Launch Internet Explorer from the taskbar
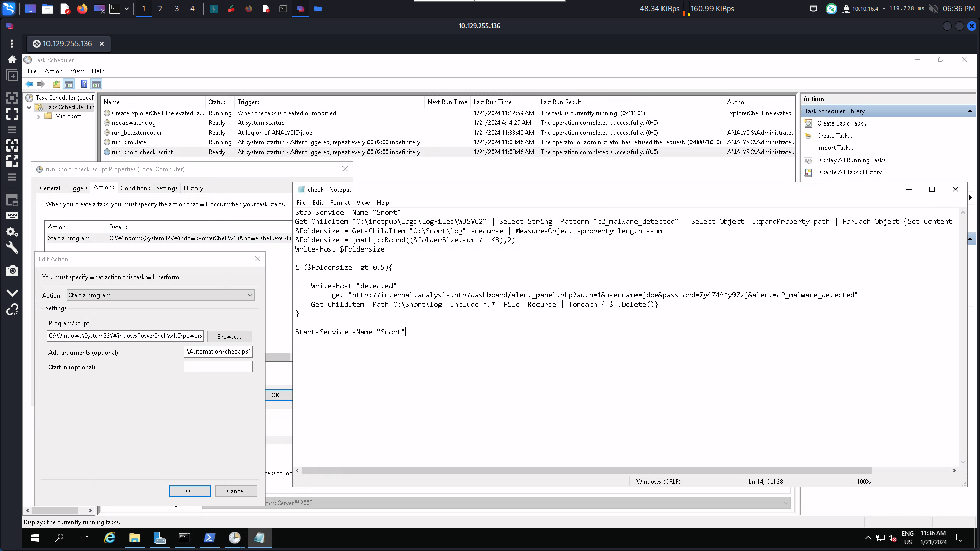The height and width of the screenshot is (551, 980). (109, 538)
